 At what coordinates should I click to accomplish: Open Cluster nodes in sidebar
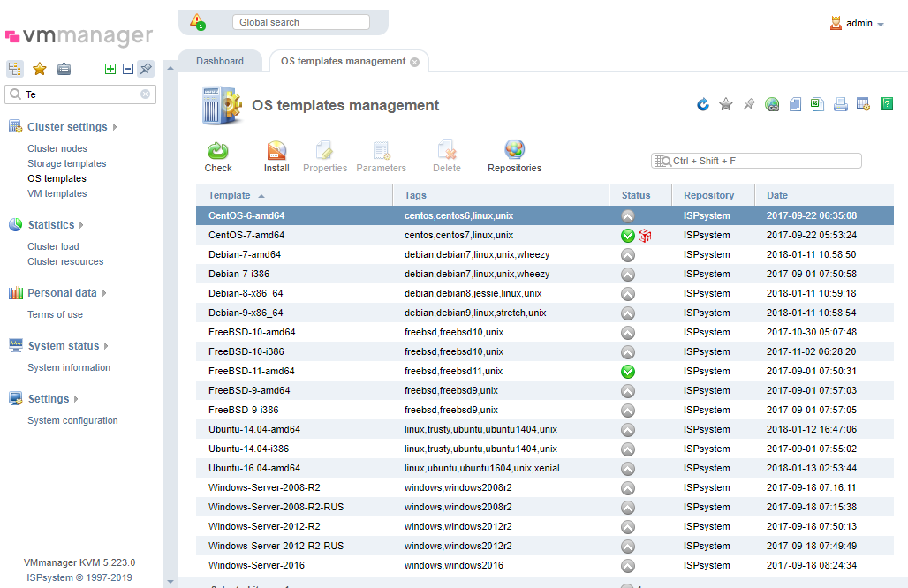57,148
